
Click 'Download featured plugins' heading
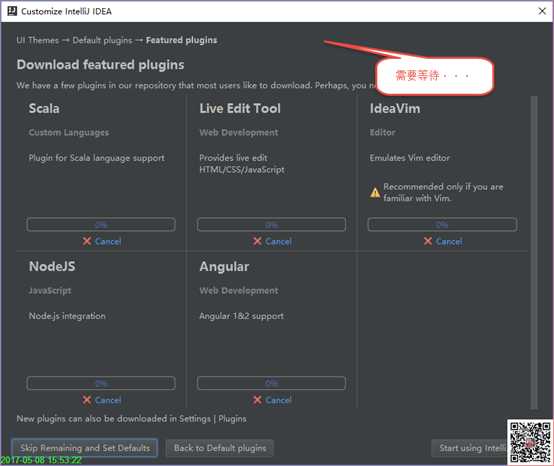(x=100, y=65)
